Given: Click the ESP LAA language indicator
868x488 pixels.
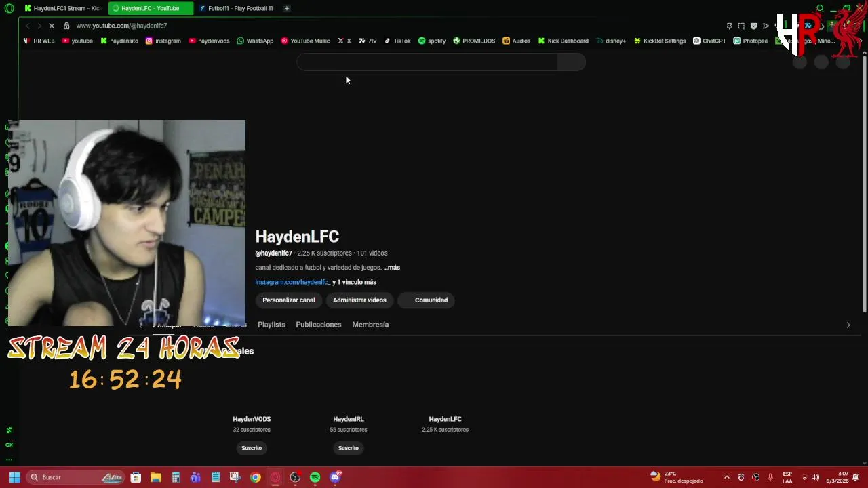Looking at the screenshot, I should coord(787,477).
